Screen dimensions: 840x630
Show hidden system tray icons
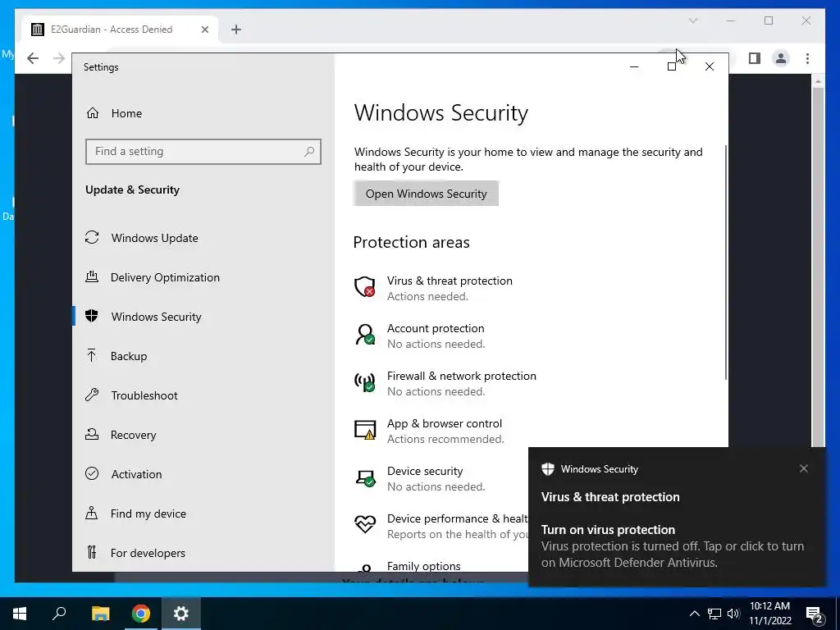click(x=694, y=614)
